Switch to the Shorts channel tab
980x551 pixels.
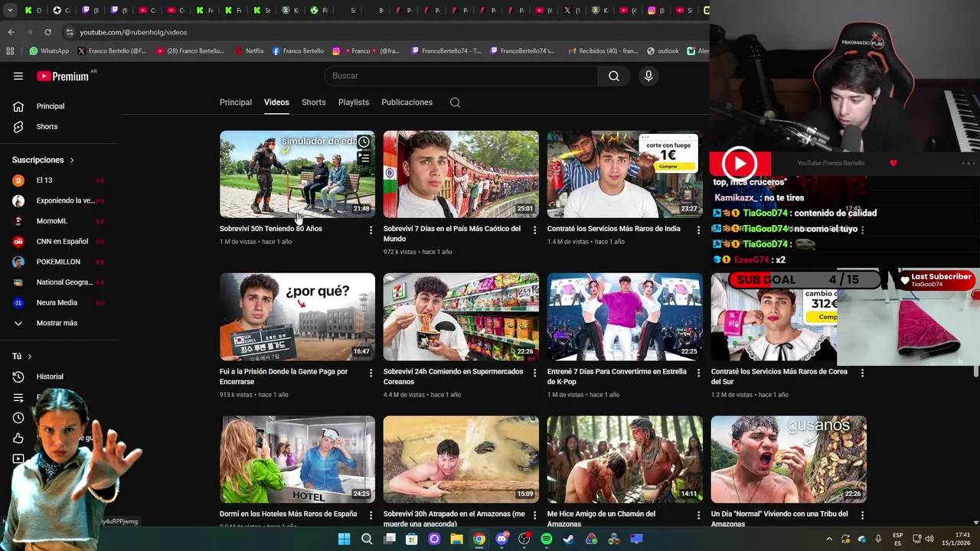click(314, 103)
